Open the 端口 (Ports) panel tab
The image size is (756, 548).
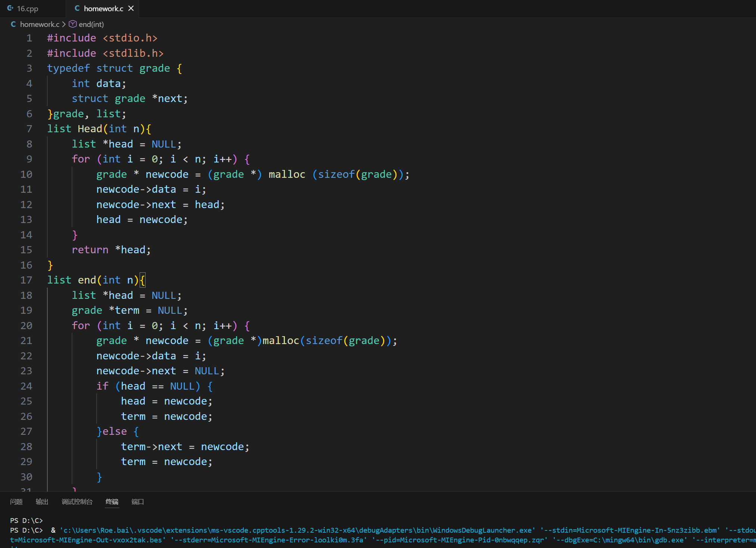coord(137,502)
